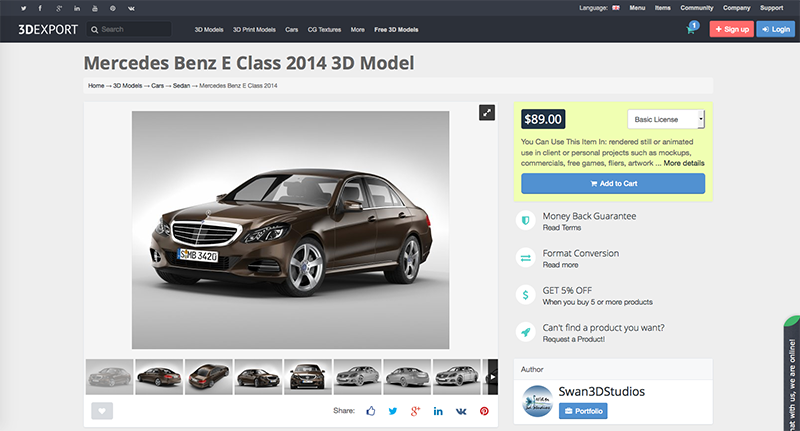Viewport: 800px width, 431px height.
Task: Toggle the heart favorite button
Action: 102,410
